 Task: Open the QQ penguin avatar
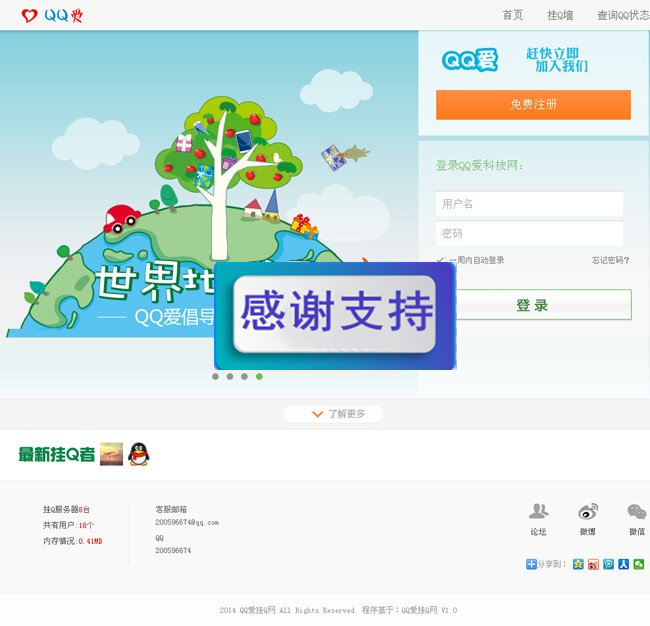coord(138,454)
